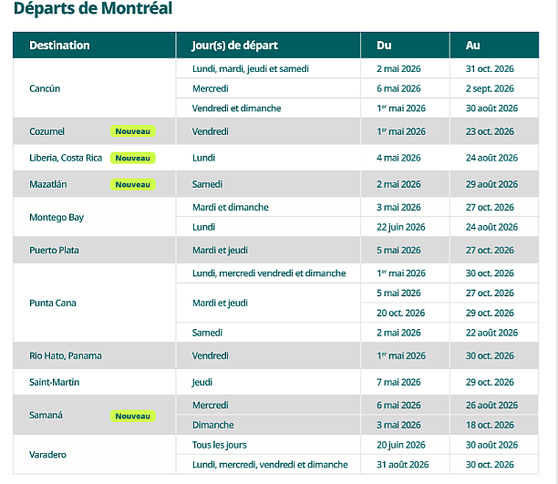
Task: Click the 'Dimanche' departure day for Samaná
Action: pos(213,425)
